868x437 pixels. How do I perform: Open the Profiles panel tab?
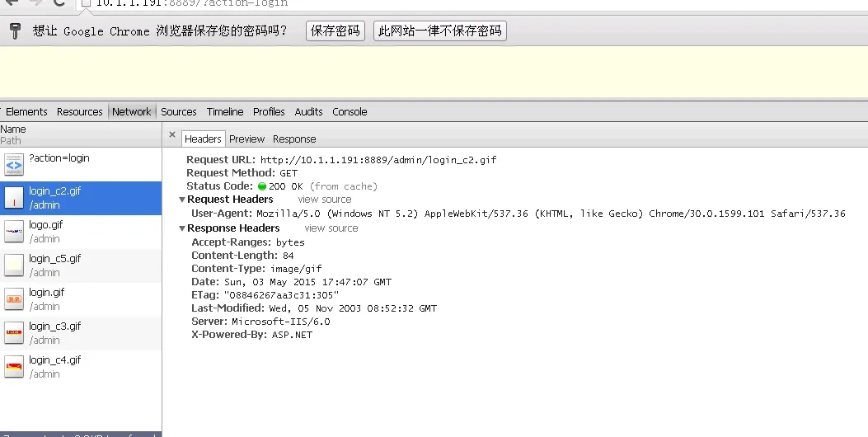(269, 111)
